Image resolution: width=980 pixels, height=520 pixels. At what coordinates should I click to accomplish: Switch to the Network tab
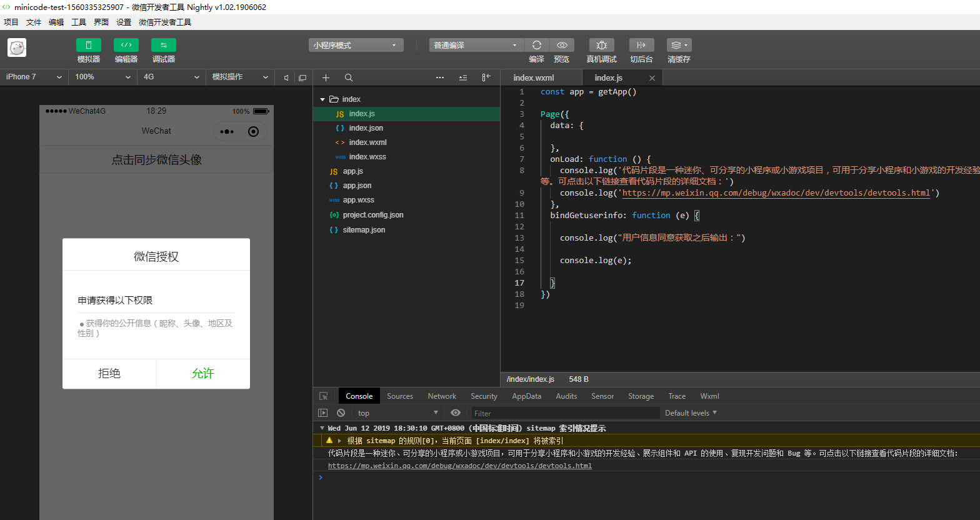[442, 396]
